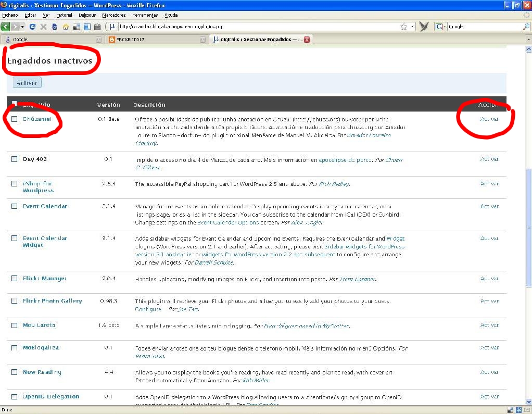The height and width of the screenshot is (414, 532).
Task: Open the Delicious menu
Action: click(x=87, y=15)
